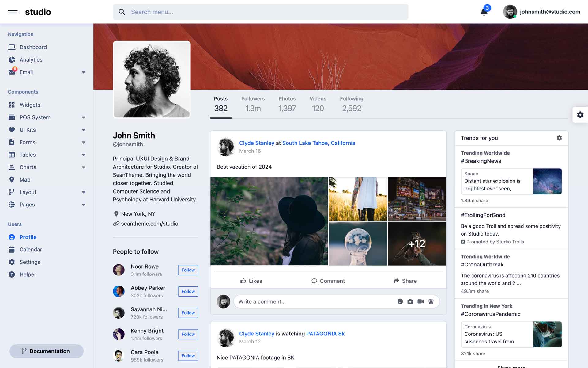
Task: Click the floating settings gear on right edge
Action: pos(581,114)
